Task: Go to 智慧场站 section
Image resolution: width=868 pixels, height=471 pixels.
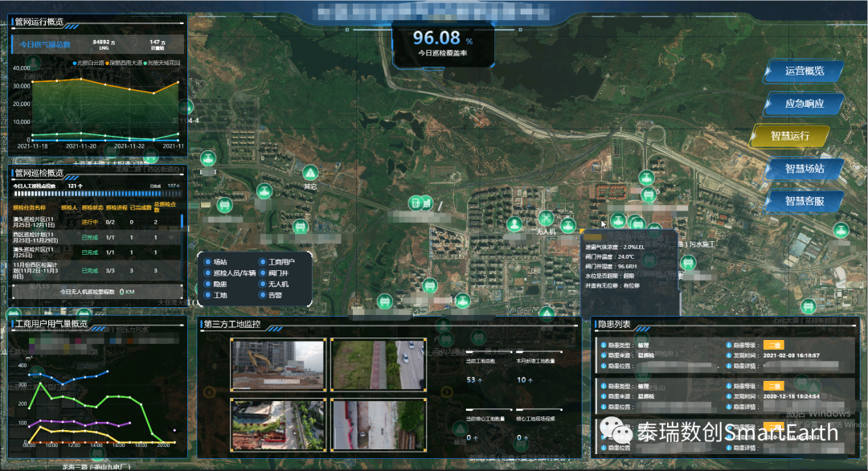Action: pyautogui.click(x=804, y=168)
